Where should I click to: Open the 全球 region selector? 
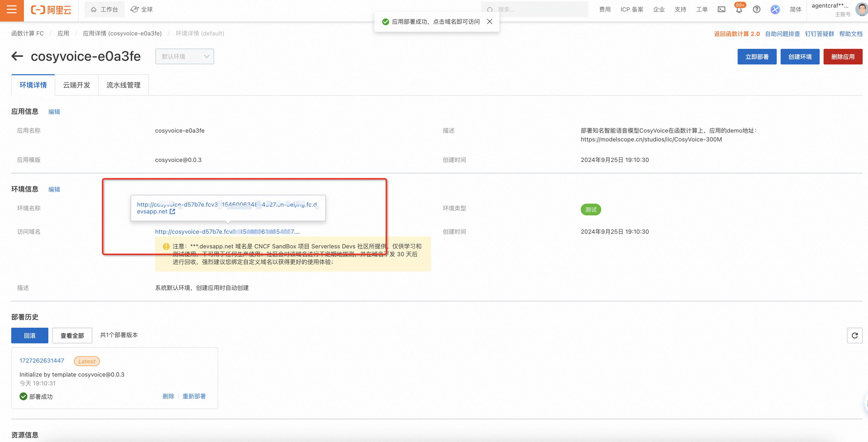(142, 9)
